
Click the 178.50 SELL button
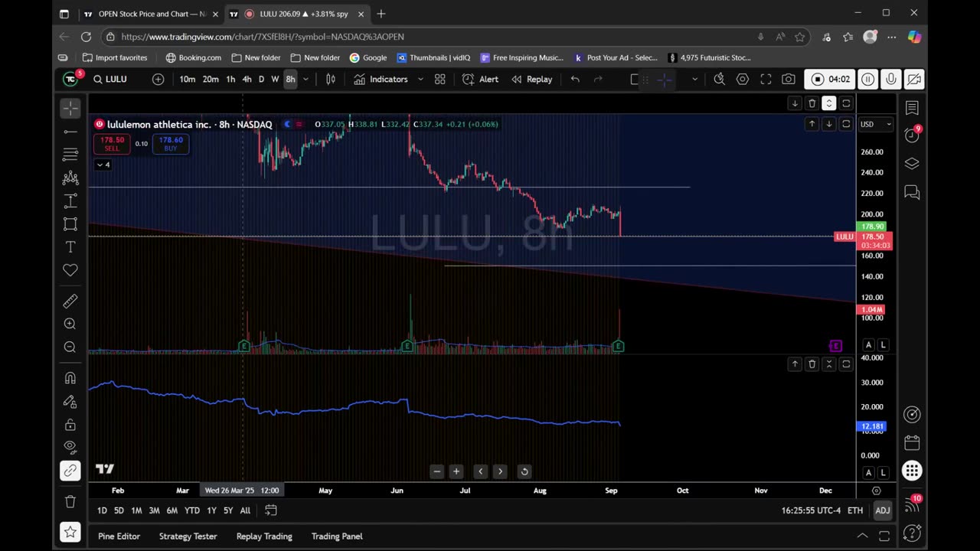[x=112, y=143]
